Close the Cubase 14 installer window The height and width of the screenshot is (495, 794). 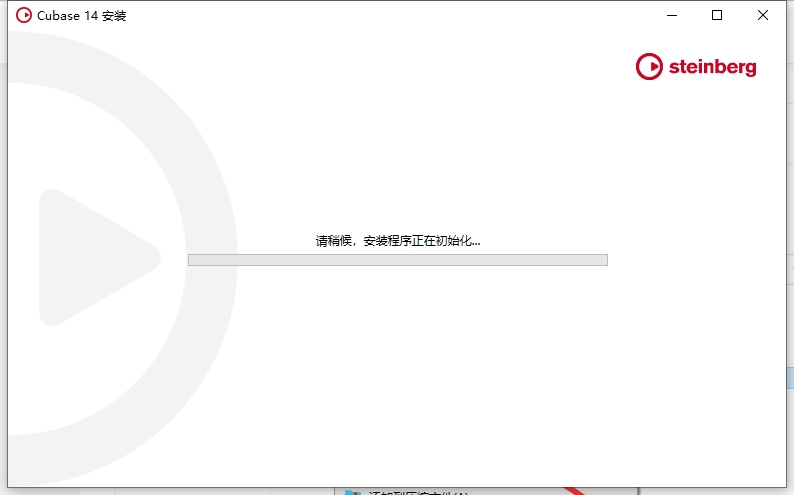click(x=763, y=15)
